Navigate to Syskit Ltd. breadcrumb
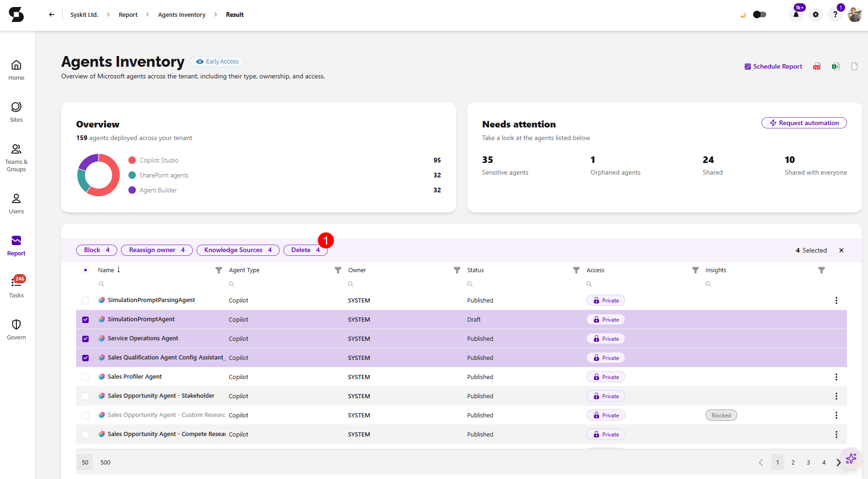Image resolution: width=868 pixels, height=479 pixels. (85, 14)
